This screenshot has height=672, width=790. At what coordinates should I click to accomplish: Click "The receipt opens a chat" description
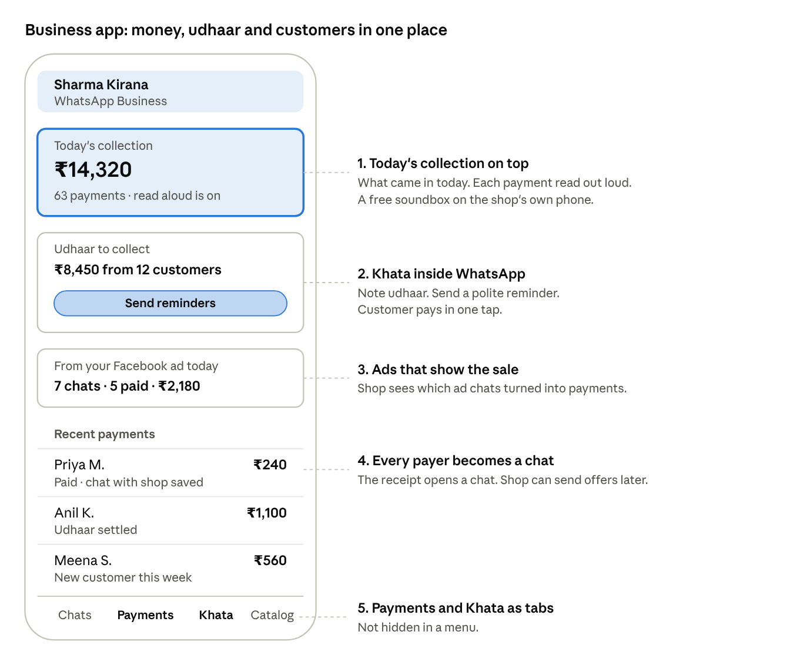503,480
